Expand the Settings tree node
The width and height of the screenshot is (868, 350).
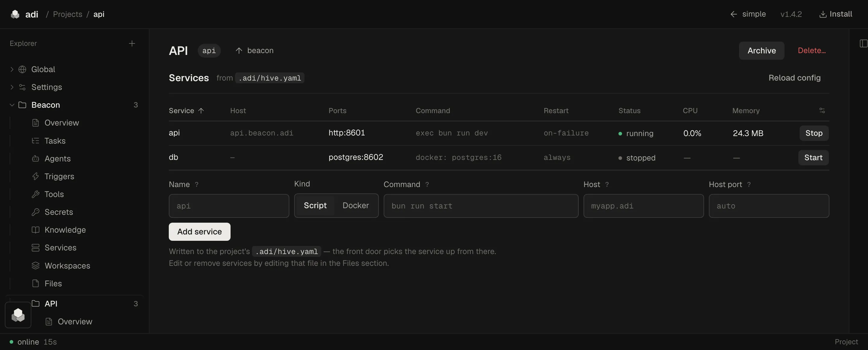[12, 87]
